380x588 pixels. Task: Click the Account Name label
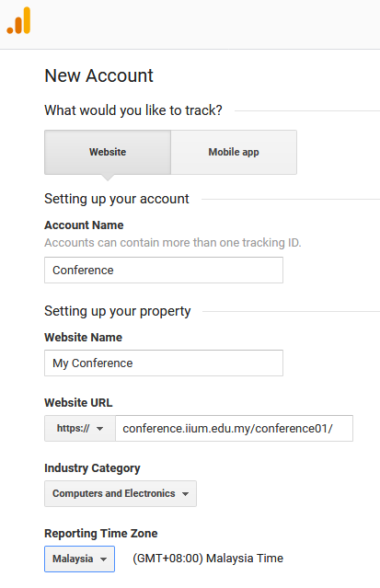(84, 225)
